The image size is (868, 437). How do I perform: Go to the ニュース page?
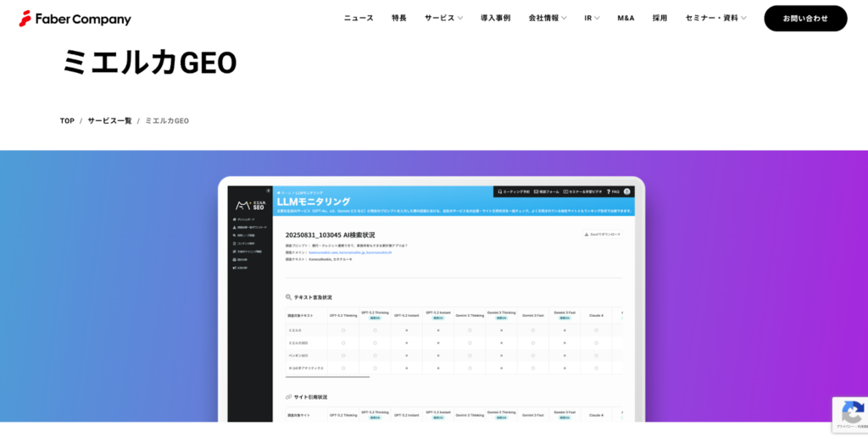[359, 18]
